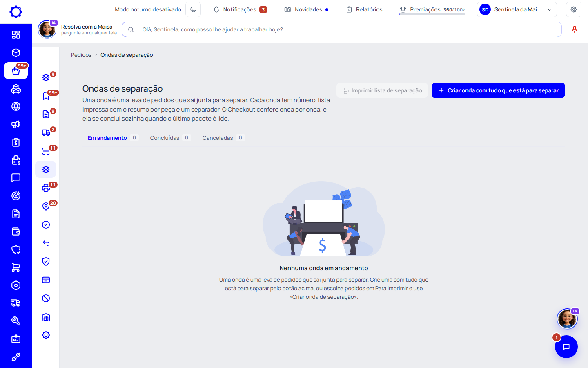Screen dimensions: 588x368
Task: Click the globe icon in blue sidebar
Action: 16,106
